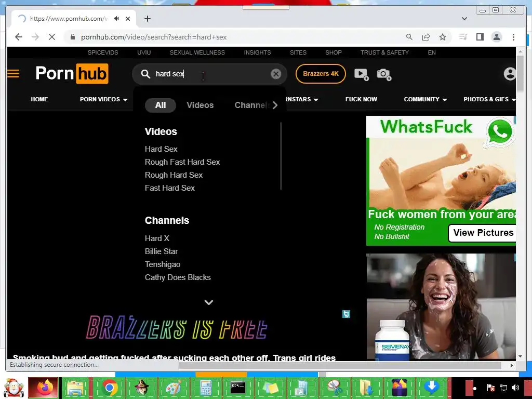This screenshot has height=399, width=532.
Task: Open the Santa Start button on the taskbar
Action: point(13,388)
